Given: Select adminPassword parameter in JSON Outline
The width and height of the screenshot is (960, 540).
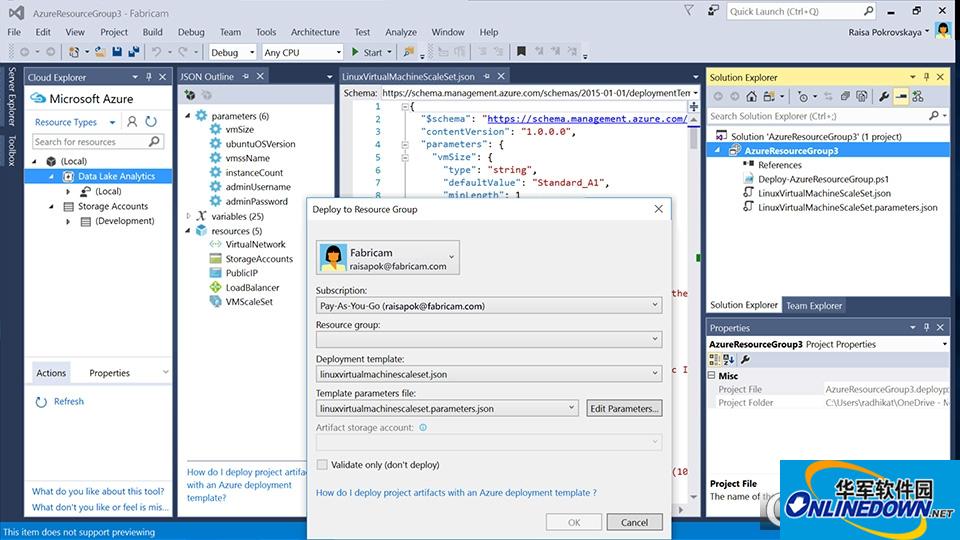Looking at the screenshot, I should 256,201.
